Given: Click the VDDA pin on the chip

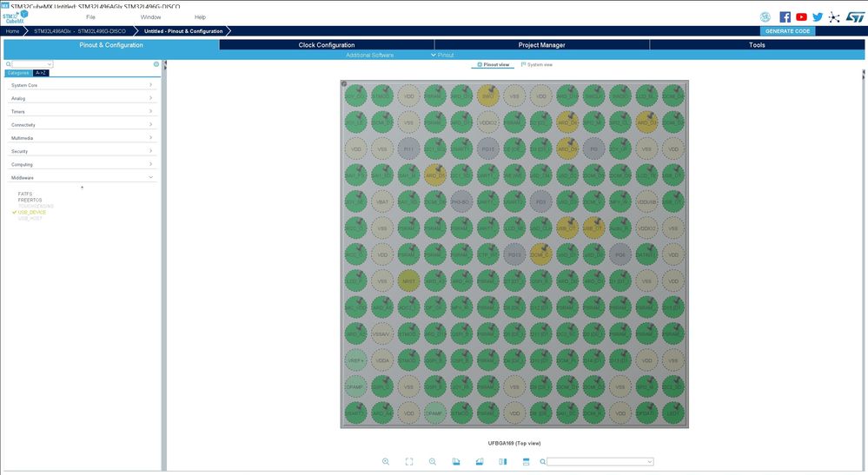Looking at the screenshot, I should pos(382,360).
